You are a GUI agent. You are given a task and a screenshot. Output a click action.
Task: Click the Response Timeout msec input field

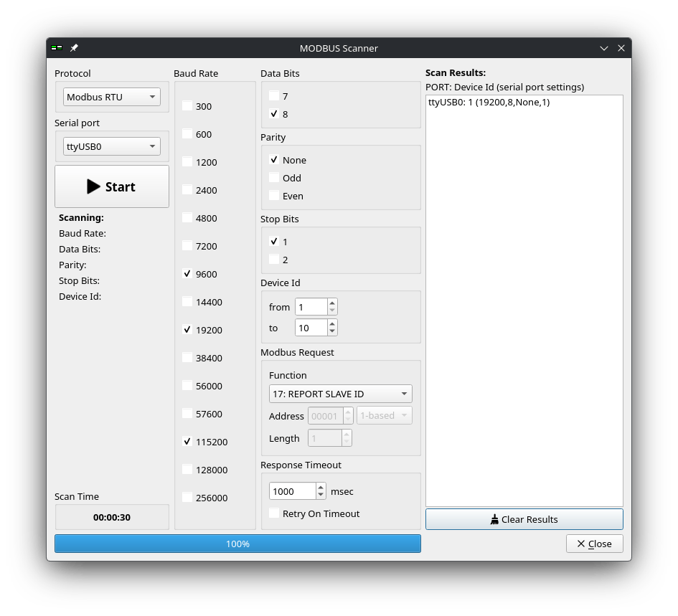[x=292, y=491]
